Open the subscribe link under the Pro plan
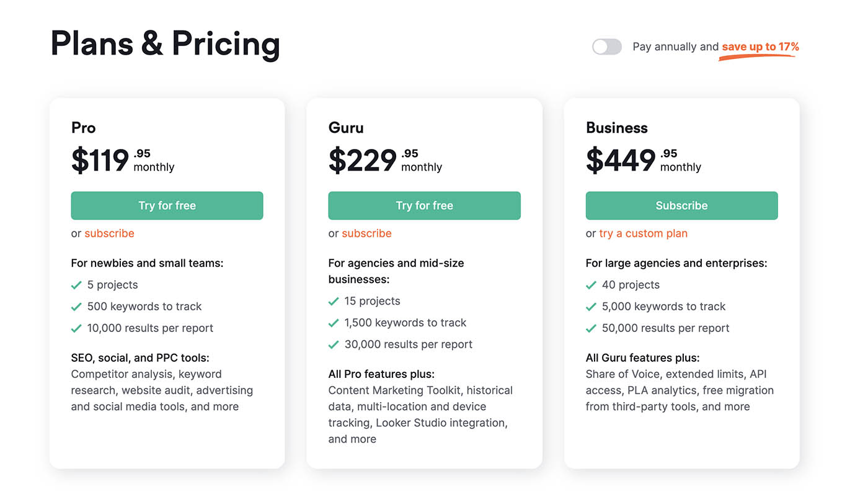The width and height of the screenshot is (868, 502). 110,233
